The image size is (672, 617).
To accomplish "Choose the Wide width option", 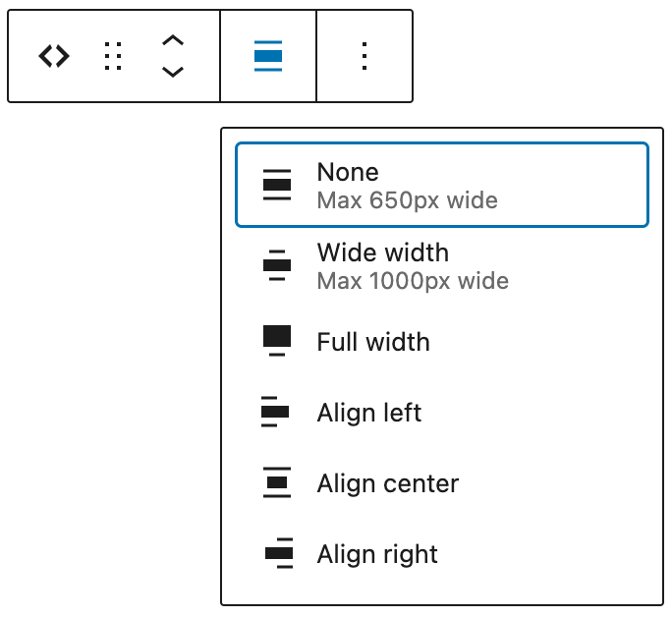I will coord(442,265).
